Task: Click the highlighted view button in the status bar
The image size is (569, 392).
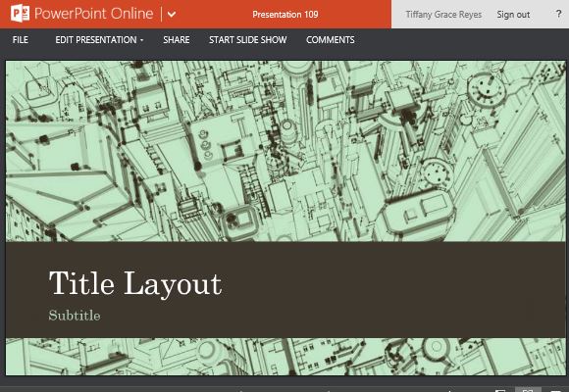Action: point(528,390)
